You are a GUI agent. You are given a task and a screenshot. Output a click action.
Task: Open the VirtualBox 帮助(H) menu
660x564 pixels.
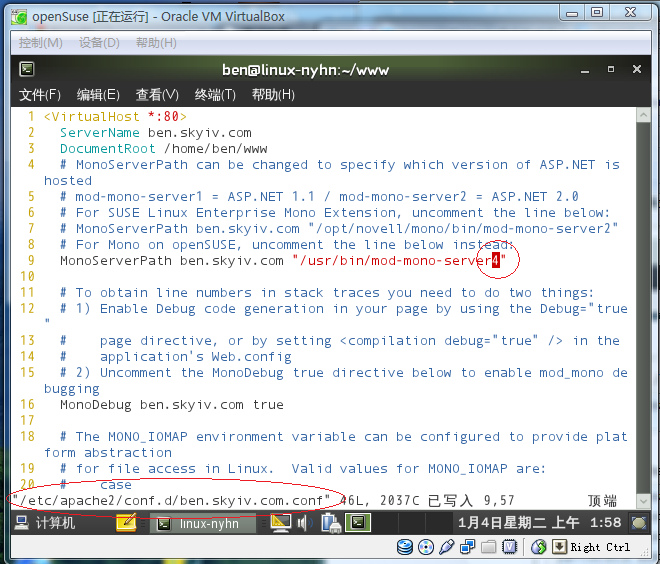pyautogui.click(x=156, y=43)
